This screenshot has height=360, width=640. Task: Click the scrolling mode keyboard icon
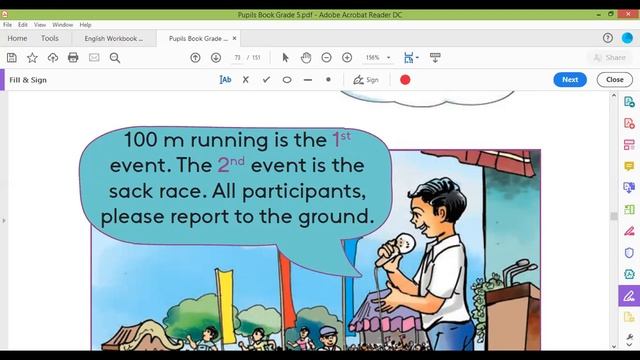435,58
